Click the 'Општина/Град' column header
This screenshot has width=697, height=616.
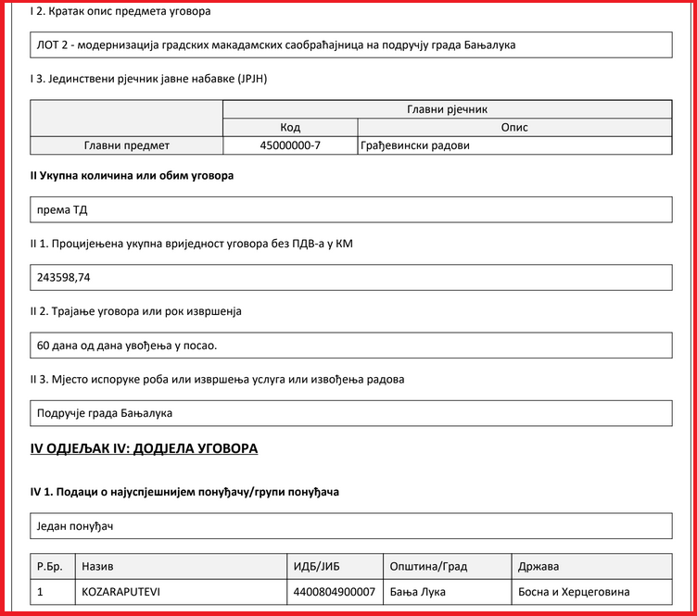[x=448, y=566]
